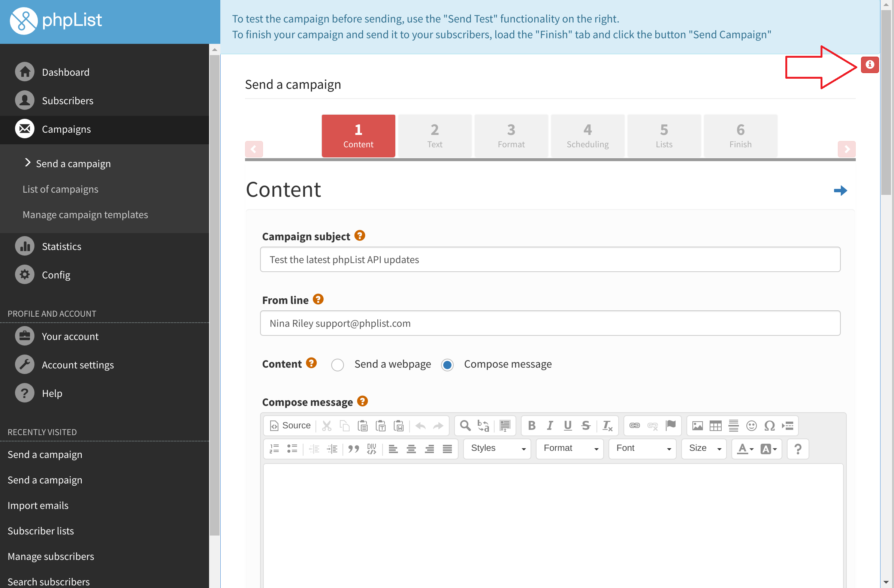Insert a link with chain icon
The width and height of the screenshot is (894, 588).
point(634,426)
